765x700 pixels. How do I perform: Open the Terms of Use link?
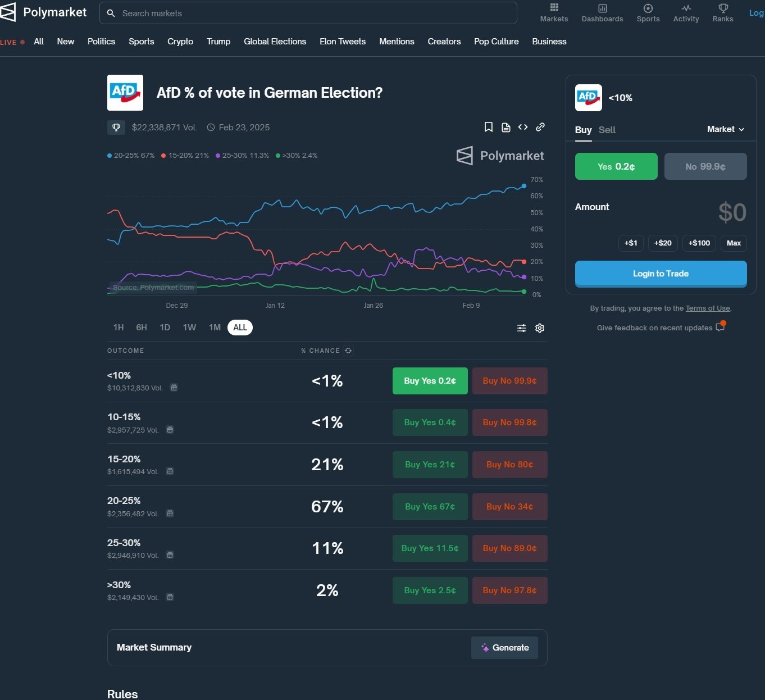708,308
